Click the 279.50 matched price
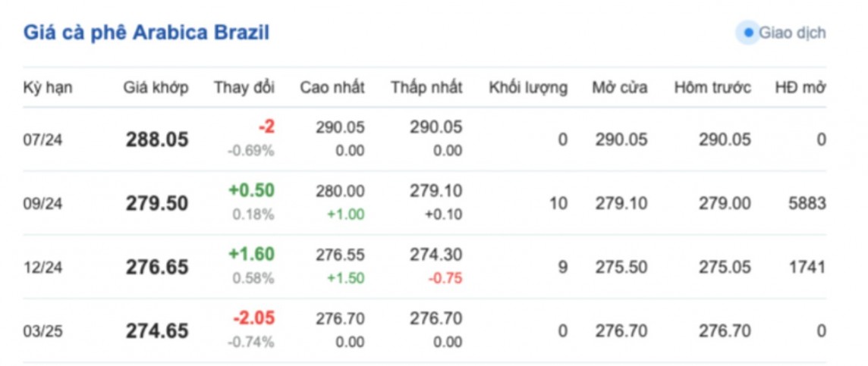 click(x=156, y=204)
